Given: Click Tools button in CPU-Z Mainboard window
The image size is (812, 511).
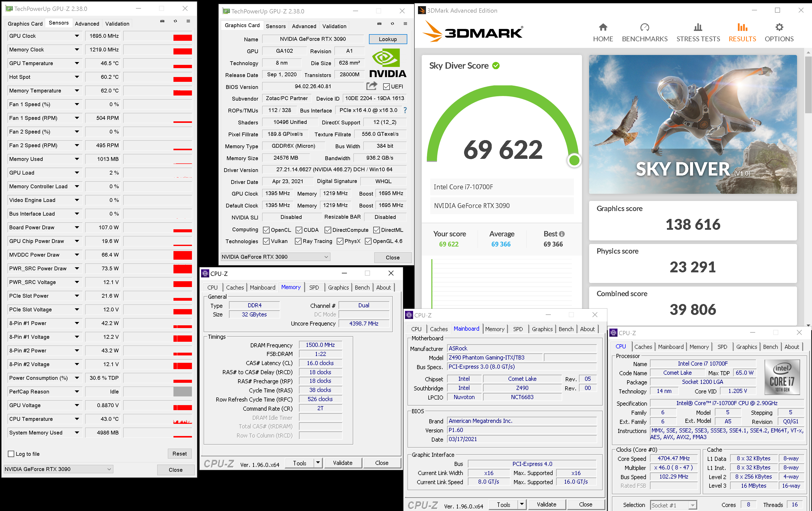Looking at the screenshot, I should [503, 504].
